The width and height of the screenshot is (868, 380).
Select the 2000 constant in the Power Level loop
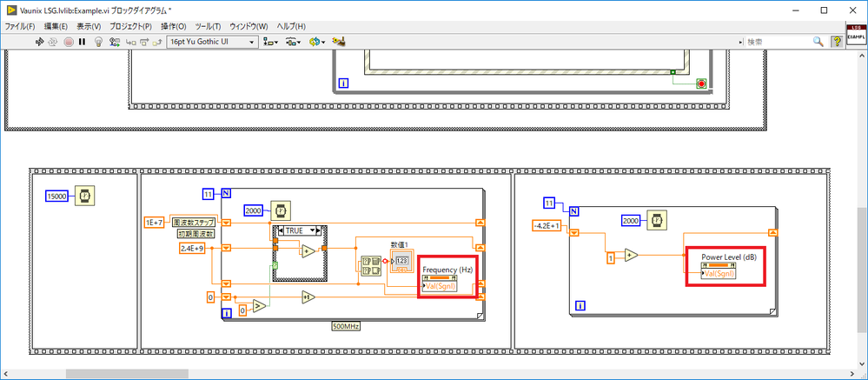(633, 221)
